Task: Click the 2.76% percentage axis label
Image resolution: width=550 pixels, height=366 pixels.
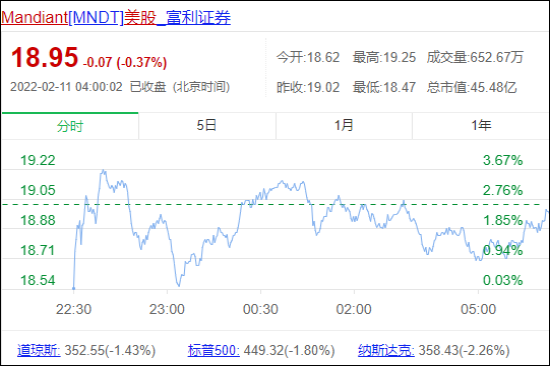Action: [503, 190]
